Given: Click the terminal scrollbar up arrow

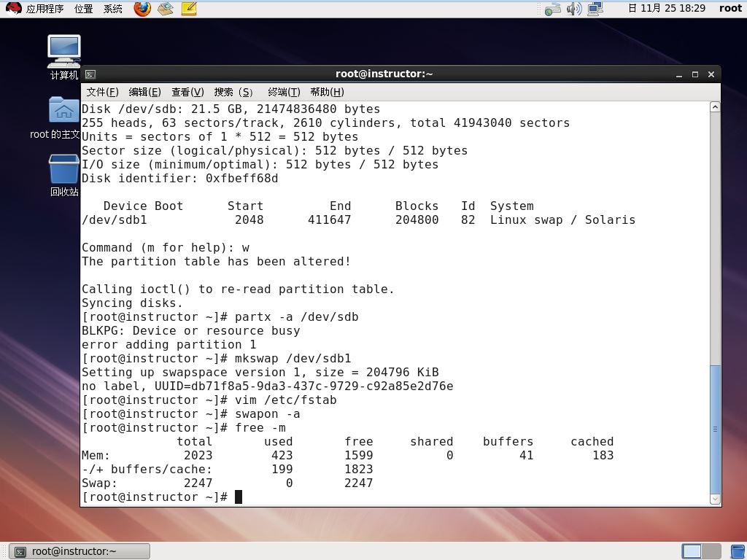Looking at the screenshot, I should (715, 107).
